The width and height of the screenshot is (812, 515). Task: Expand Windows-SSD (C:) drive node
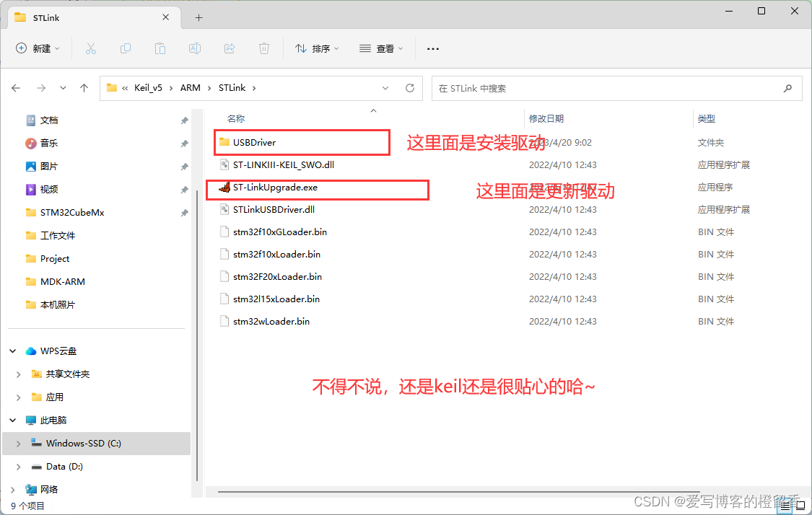pyautogui.click(x=19, y=444)
